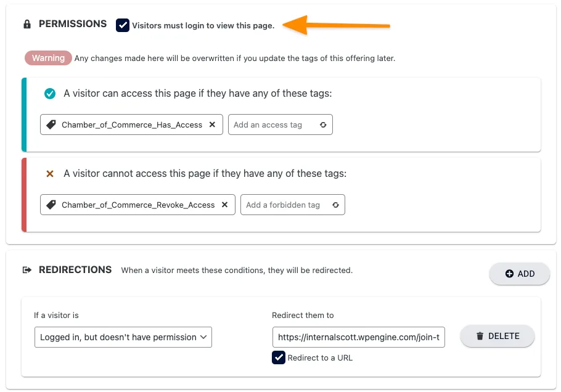The image size is (561, 392).
Task: Remove the Chamber_of_Commerce_Revoke_Access tag
Action: pos(224,205)
